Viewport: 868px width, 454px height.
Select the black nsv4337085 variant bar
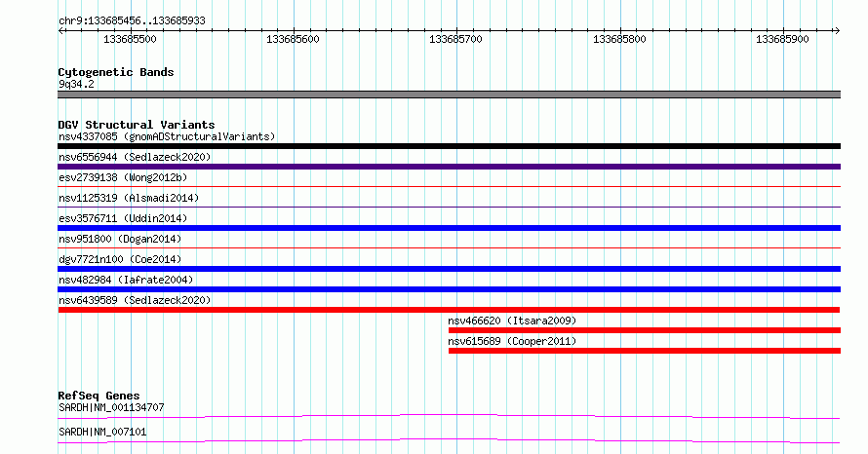point(449,146)
